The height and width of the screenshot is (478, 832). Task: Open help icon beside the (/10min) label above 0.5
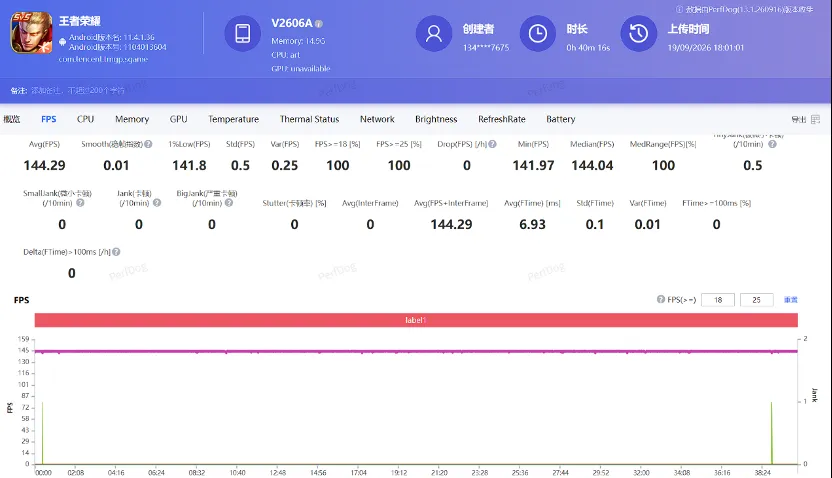[773, 144]
